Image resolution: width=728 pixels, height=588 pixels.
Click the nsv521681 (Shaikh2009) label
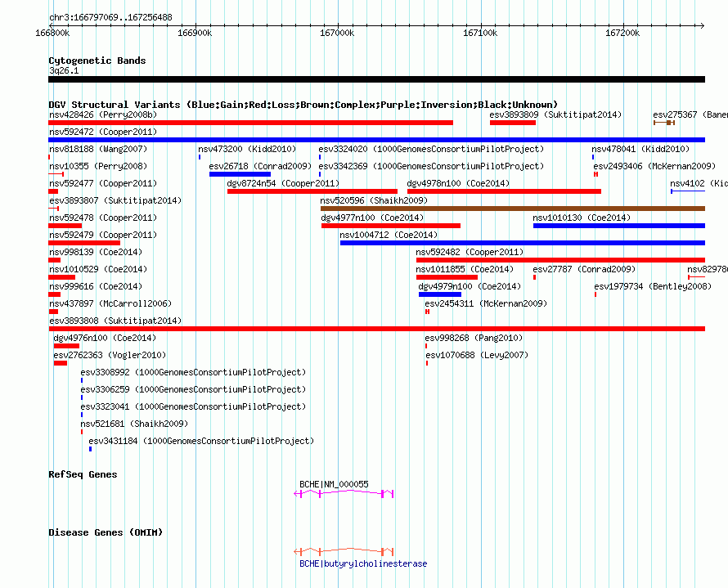point(134,424)
